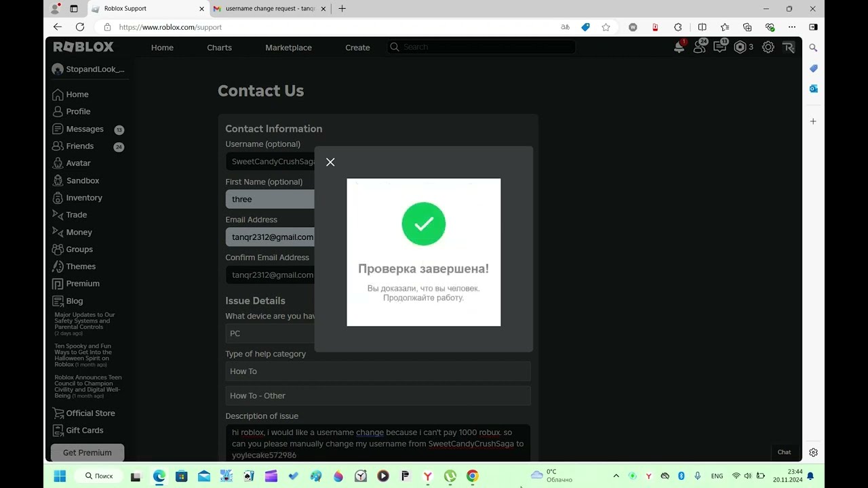
Task: Click the Roblox search box
Action: click(x=481, y=47)
